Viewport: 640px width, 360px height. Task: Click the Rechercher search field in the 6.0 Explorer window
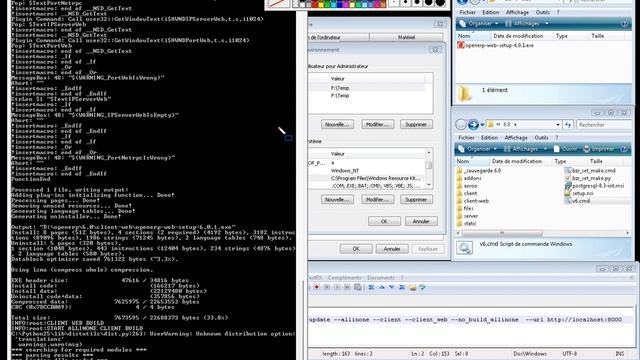coord(604,124)
